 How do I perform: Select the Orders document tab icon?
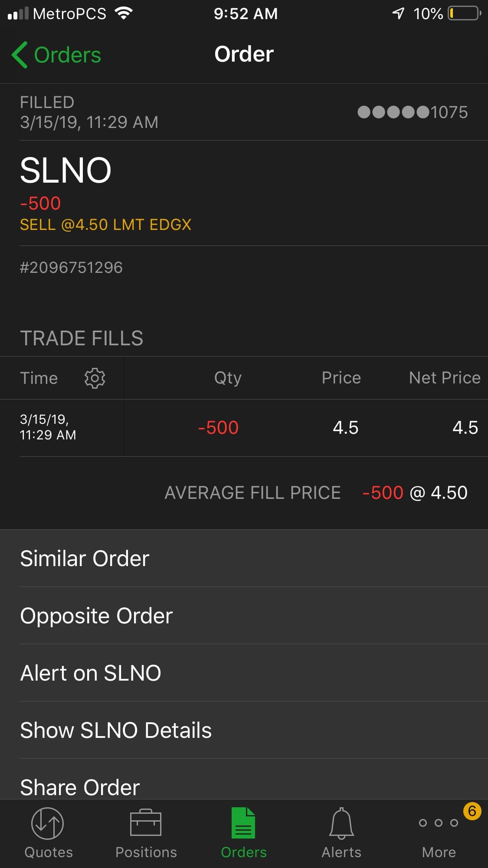243,823
